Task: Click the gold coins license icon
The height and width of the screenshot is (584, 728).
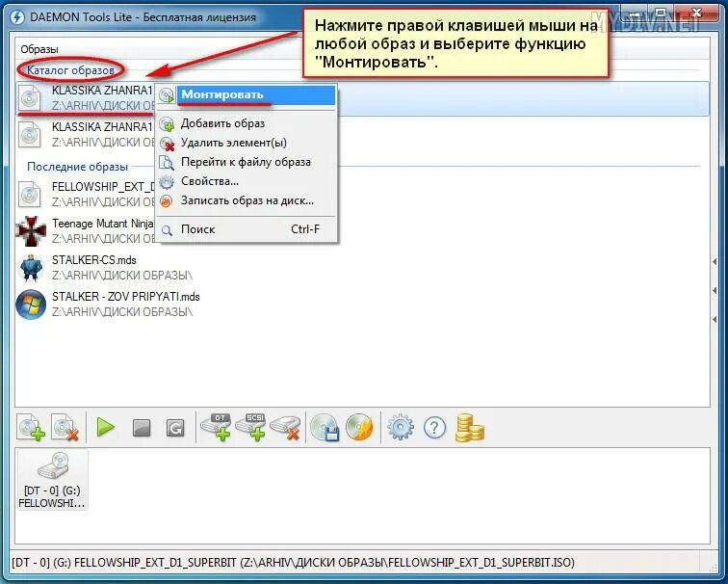Action: 469,428
